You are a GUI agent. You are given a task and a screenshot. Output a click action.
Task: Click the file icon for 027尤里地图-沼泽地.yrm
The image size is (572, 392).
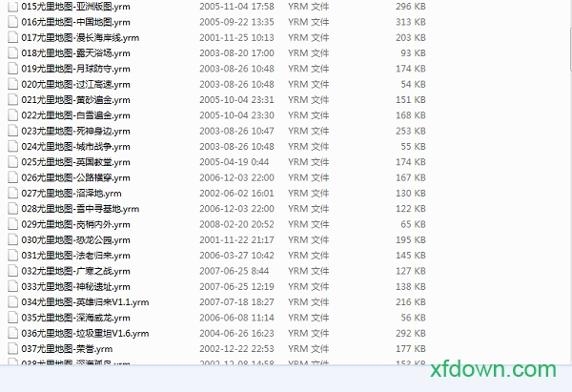point(12,193)
